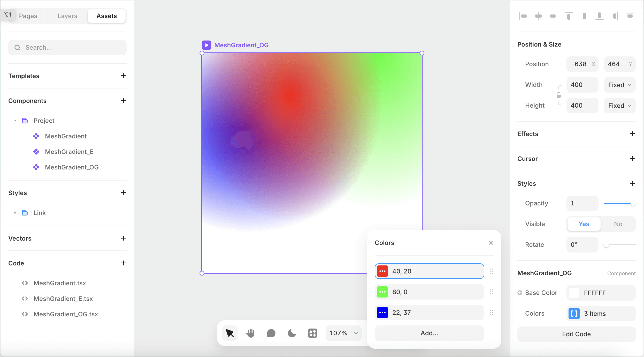Click the align left edge icon
The width and height of the screenshot is (644, 357).
[523, 16]
